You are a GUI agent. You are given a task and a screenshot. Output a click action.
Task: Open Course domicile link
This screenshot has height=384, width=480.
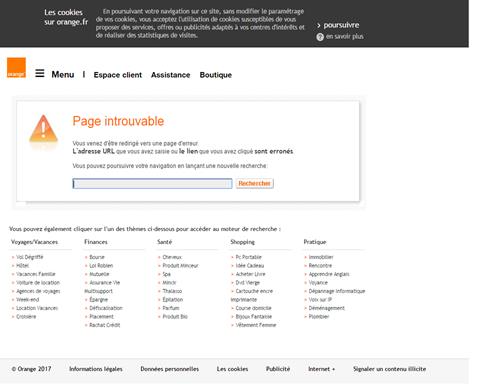coord(253,308)
